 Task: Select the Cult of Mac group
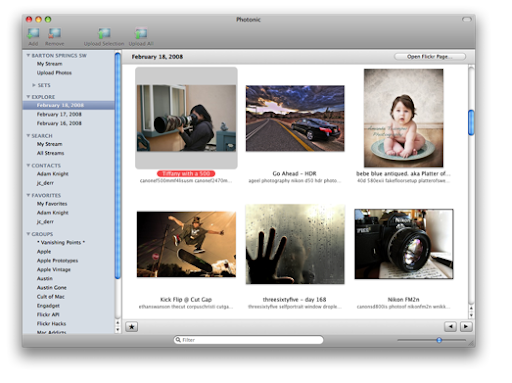coord(51,297)
